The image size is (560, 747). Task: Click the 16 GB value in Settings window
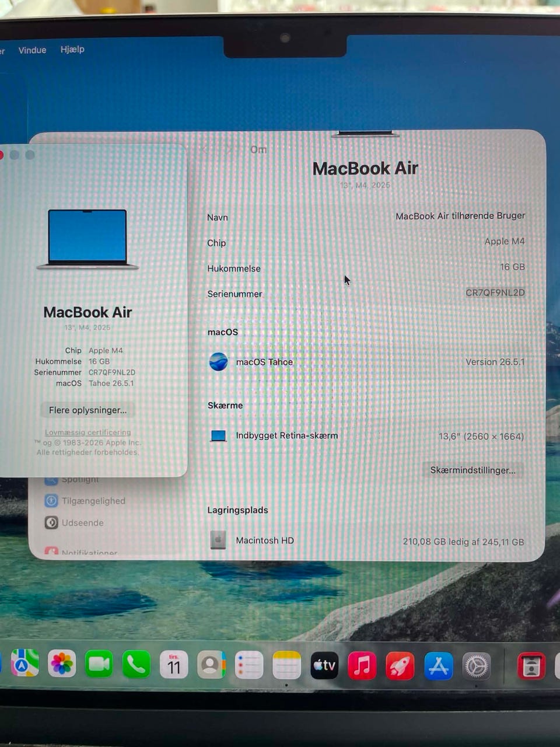(512, 267)
